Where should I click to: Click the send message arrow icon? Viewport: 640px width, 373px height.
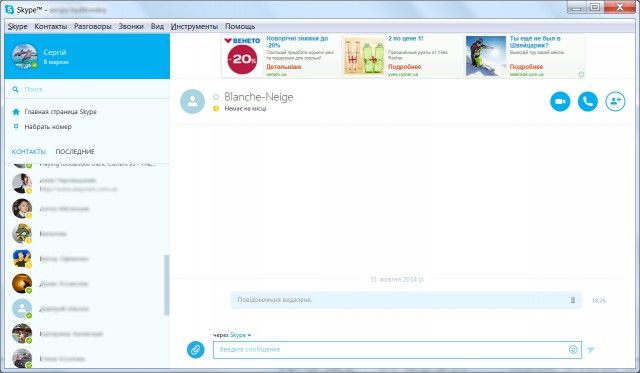click(x=591, y=350)
